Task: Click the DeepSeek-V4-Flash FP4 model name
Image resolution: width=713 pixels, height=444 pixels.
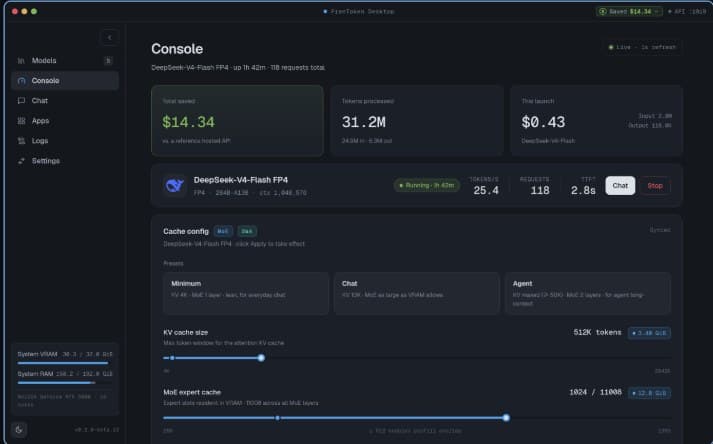Action: pyautogui.click(x=241, y=180)
